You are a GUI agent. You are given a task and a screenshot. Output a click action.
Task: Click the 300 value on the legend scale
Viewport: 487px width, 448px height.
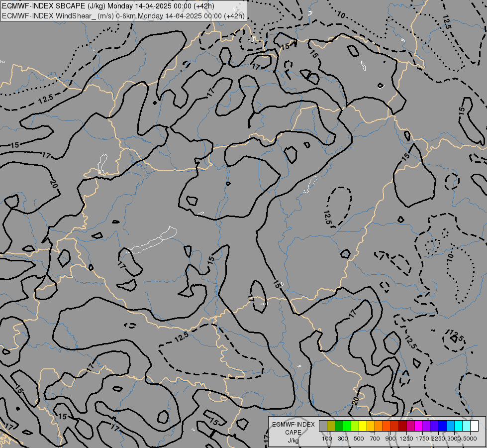click(343, 439)
